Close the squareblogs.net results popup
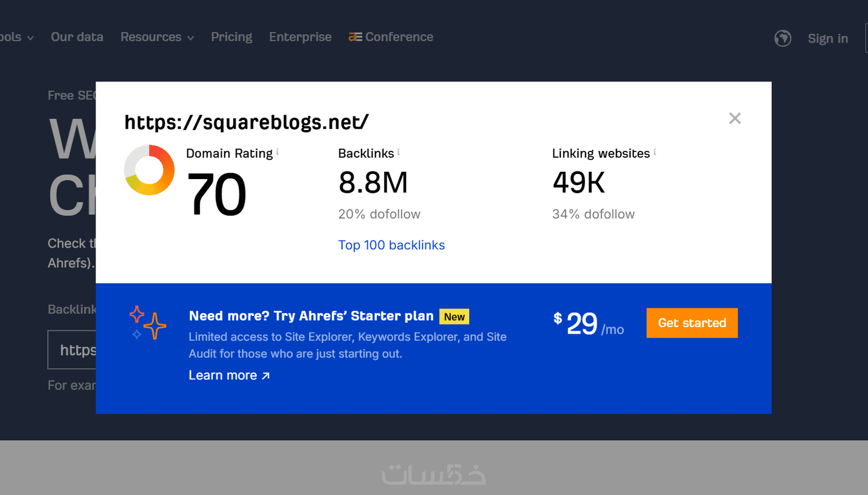The width and height of the screenshot is (868, 495). (735, 118)
